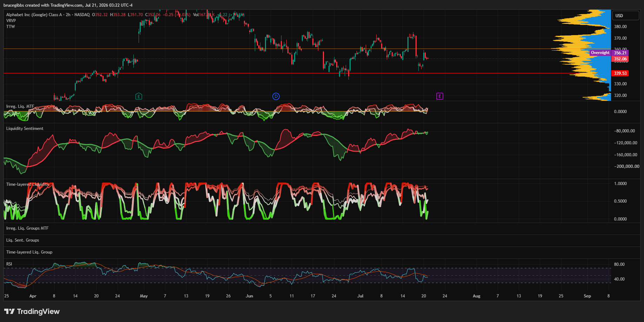644x322 pixels.
Task: Click the 26 date label on the time axis
Action: (228, 296)
